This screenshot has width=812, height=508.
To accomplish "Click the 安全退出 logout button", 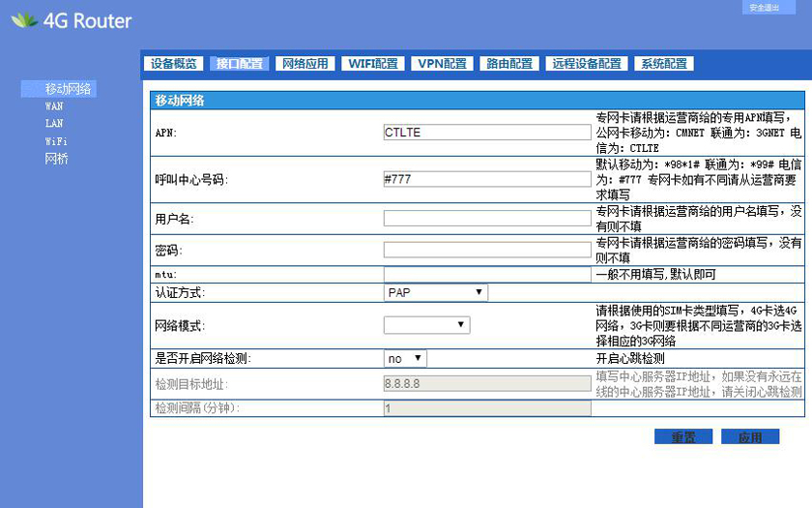I will pos(764,8).
